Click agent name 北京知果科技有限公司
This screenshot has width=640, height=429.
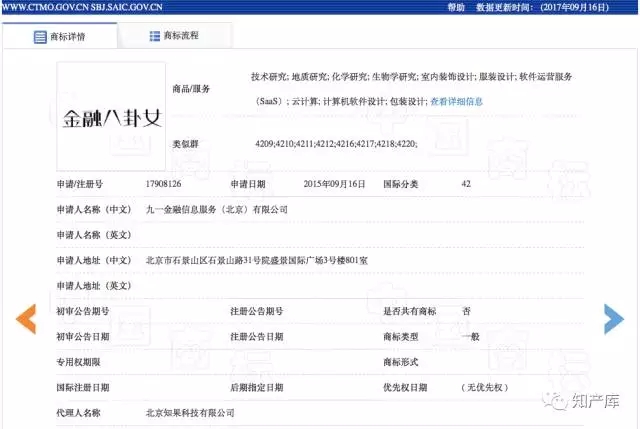pyautogui.click(x=191, y=412)
